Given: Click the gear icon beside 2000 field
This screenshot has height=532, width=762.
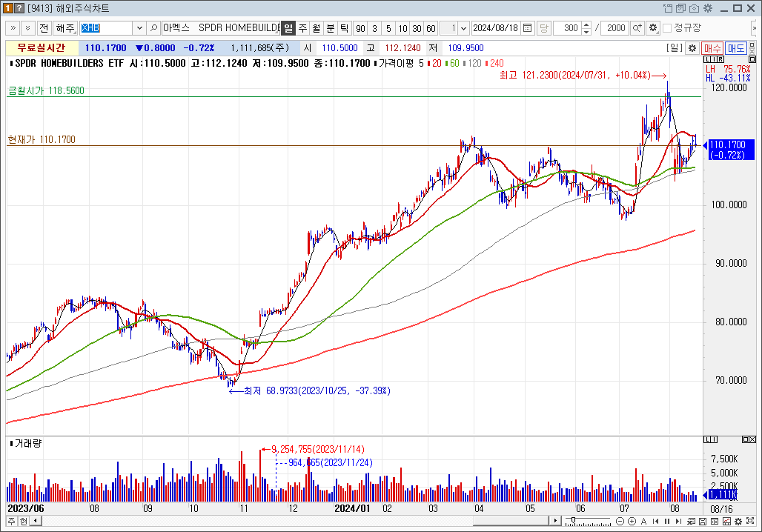Looking at the screenshot, I should pyautogui.click(x=652, y=28).
